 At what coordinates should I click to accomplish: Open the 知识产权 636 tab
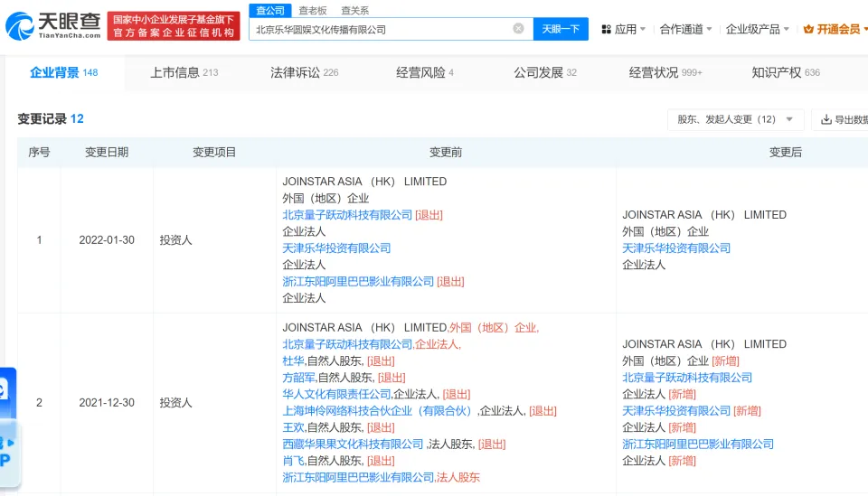tap(786, 72)
